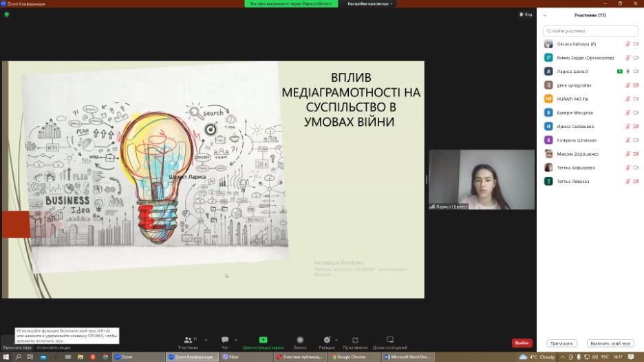The height and width of the screenshot is (362, 644).
Task: Click the Найти участника search field
Action: pyautogui.click(x=590, y=31)
